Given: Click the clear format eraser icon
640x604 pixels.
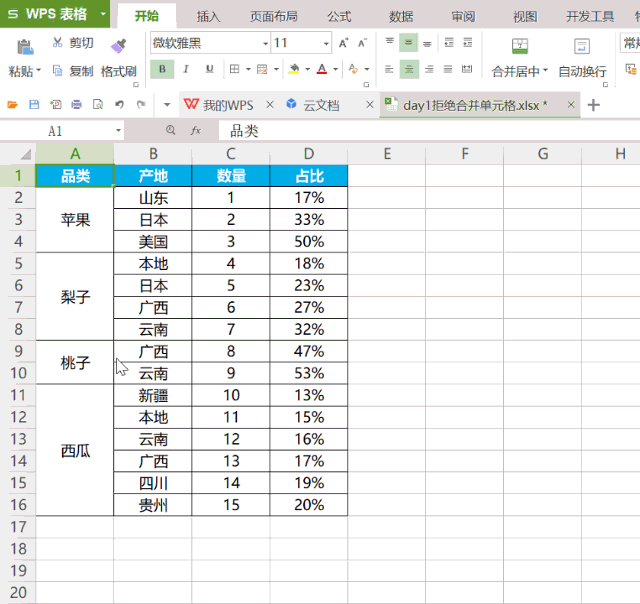Looking at the screenshot, I should coord(353,69).
